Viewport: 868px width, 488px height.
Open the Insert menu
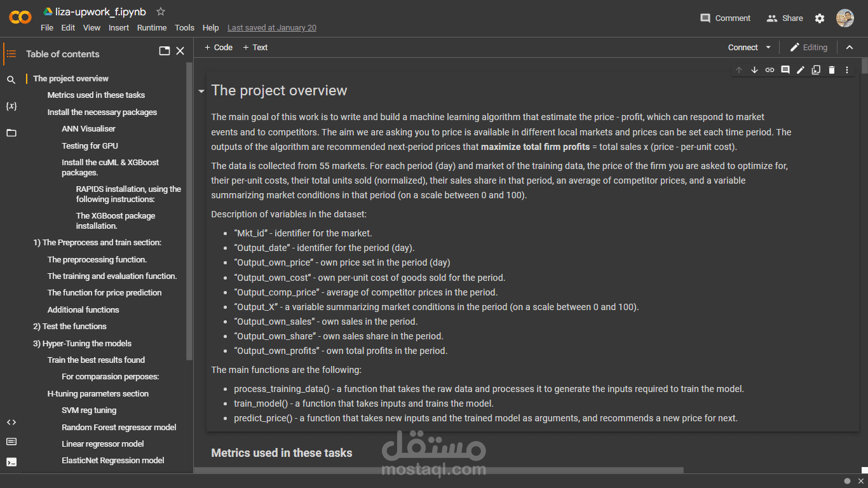click(x=119, y=28)
